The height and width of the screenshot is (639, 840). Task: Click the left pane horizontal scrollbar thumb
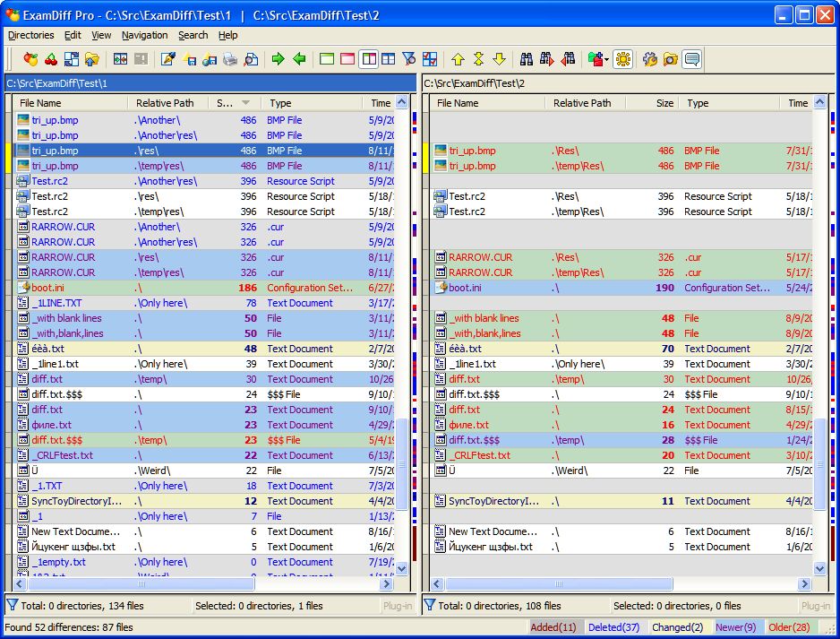(x=141, y=583)
